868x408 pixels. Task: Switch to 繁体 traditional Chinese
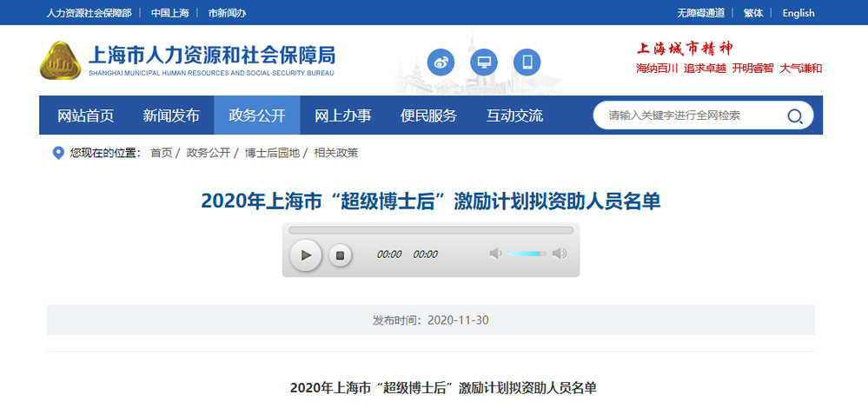pyautogui.click(x=753, y=13)
